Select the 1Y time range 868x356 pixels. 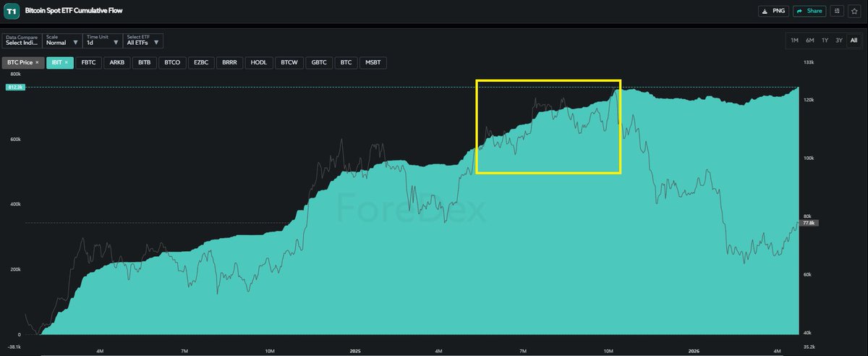(x=825, y=40)
